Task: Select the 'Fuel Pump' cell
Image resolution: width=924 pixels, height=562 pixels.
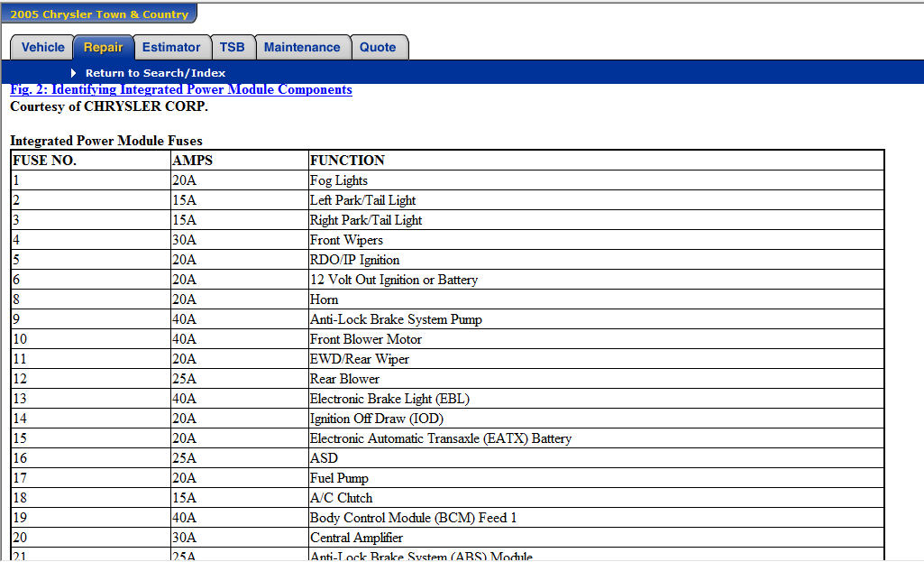Action: (x=596, y=478)
